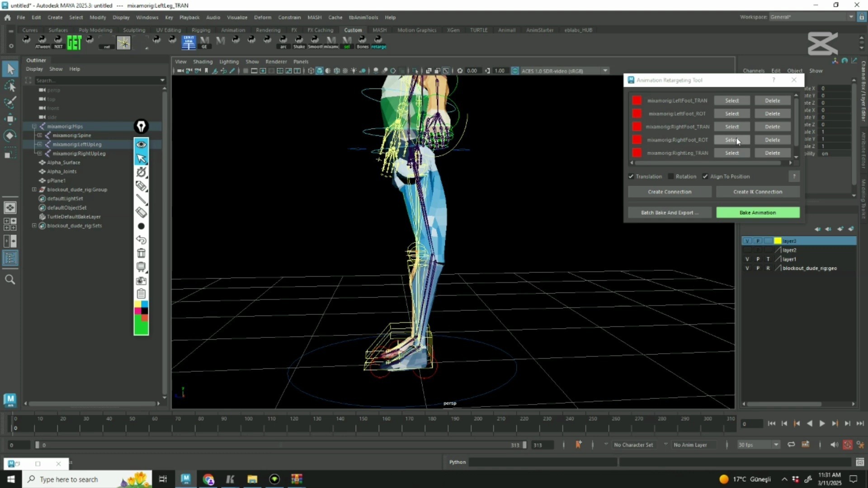Expand the mixamorig:LeftUpLeg node
868x488 pixels.
click(39, 145)
